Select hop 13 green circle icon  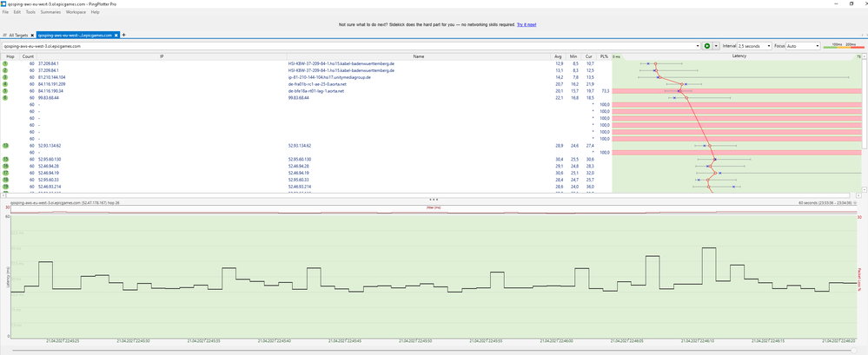pos(5,146)
